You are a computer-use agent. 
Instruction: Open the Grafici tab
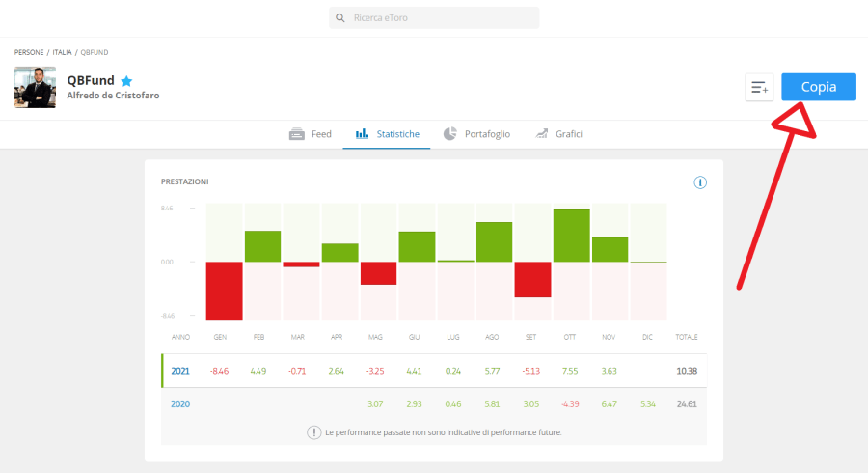[x=568, y=134]
